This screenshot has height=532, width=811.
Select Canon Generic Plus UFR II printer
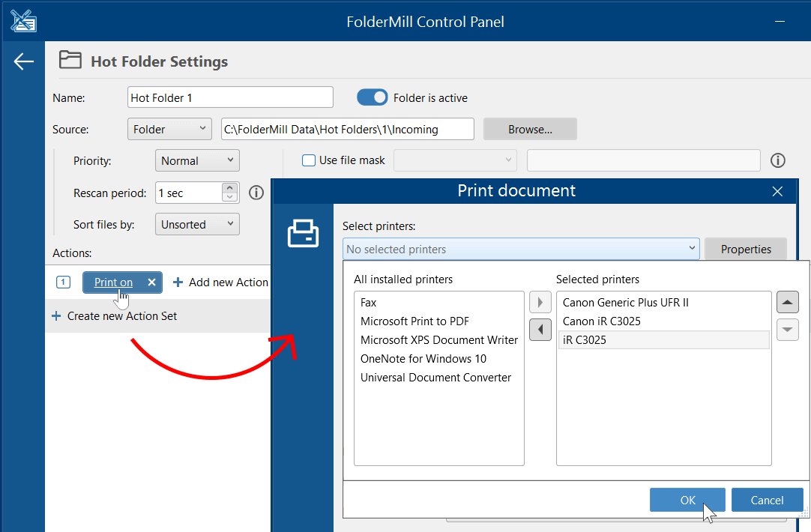click(625, 303)
